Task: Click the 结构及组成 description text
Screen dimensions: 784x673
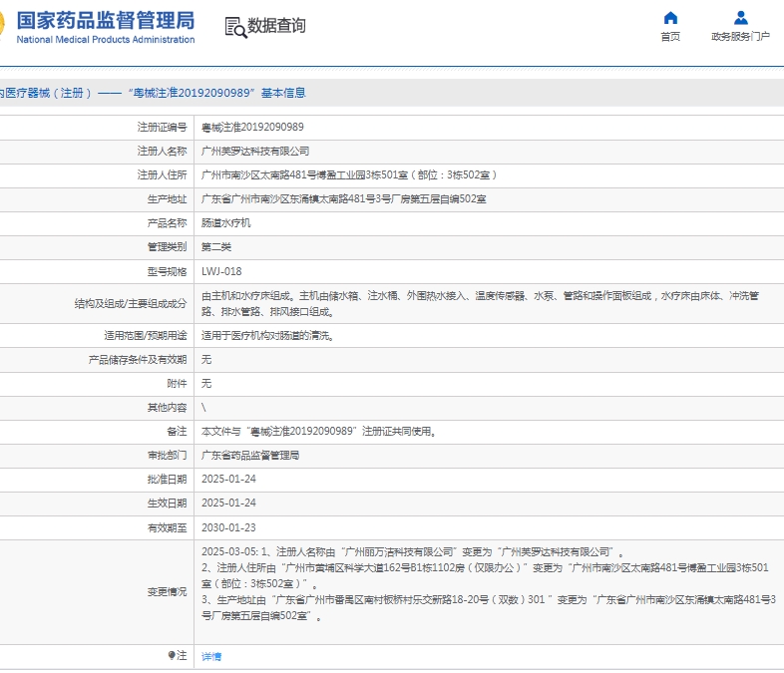Action: click(x=480, y=304)
